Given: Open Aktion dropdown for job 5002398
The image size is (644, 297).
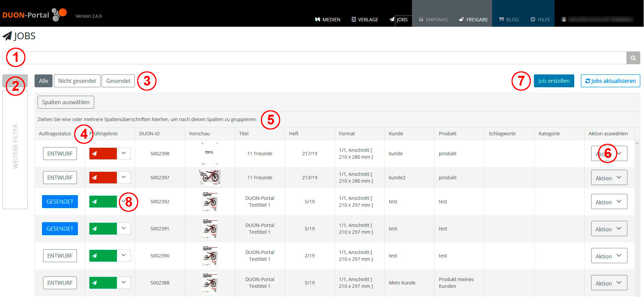Looking at the screenshot, I should [609, 154].
